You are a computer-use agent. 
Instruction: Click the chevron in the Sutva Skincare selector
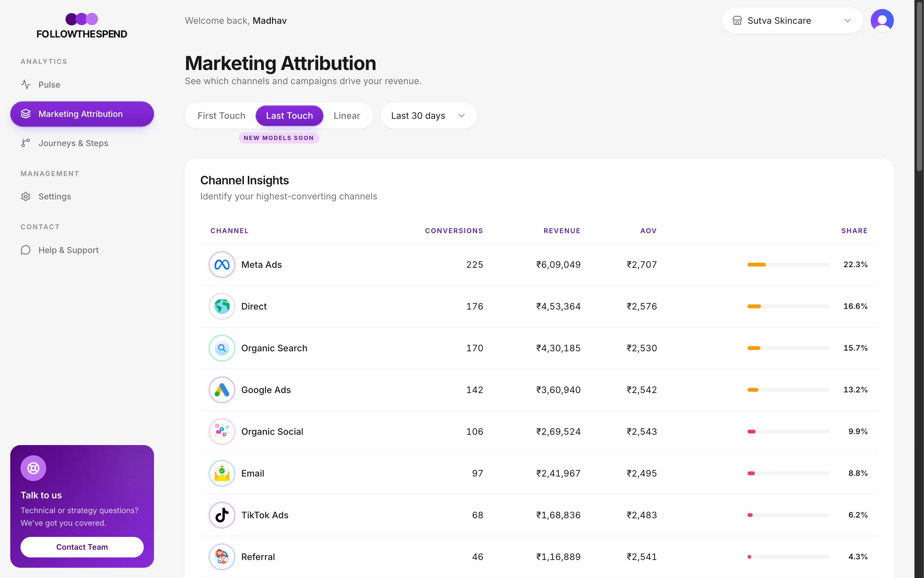click(848, 21)
